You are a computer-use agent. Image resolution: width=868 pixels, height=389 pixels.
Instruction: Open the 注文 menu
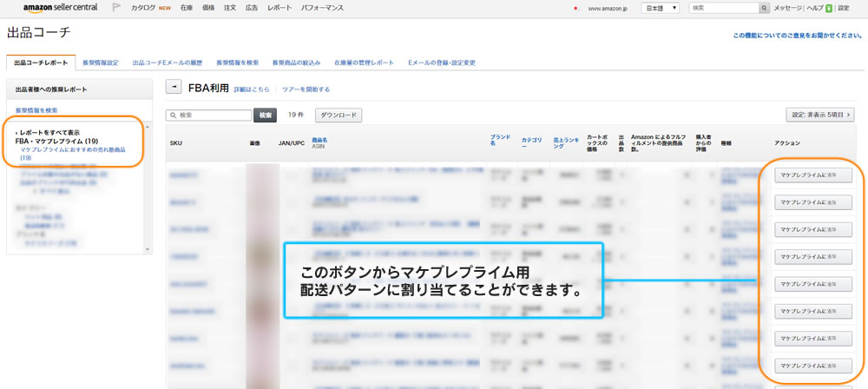[x=230, y=9]
